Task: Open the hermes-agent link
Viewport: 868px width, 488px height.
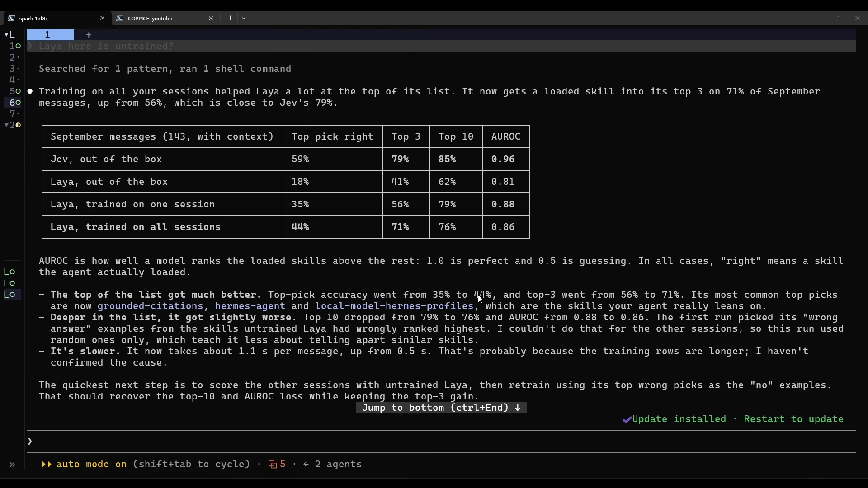Action: (x=250, y=306)
